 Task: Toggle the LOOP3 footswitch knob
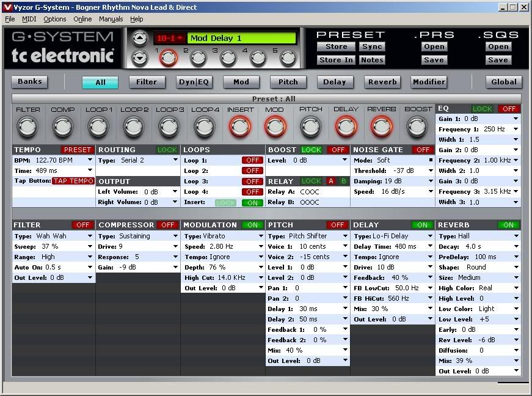pyautogui.click(x=169, y=127)
